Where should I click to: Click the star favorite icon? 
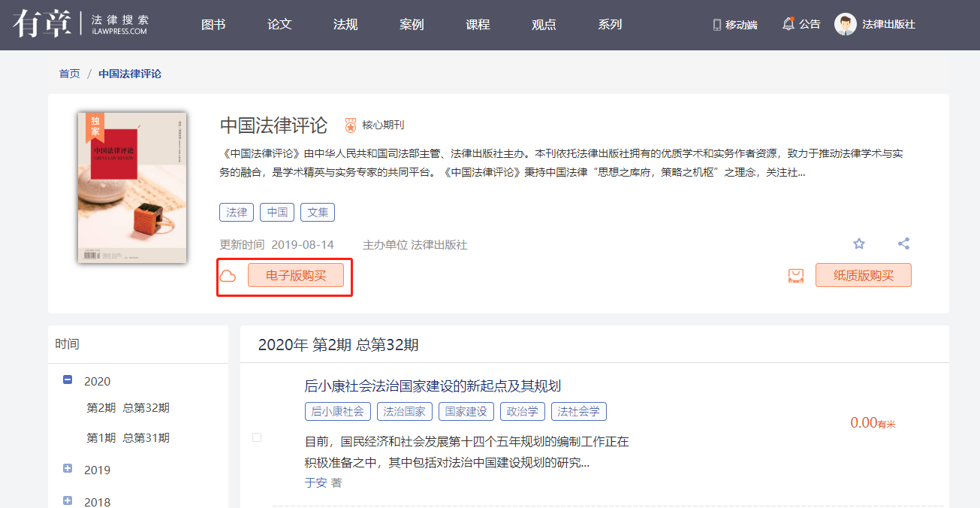[x=859, y=243]
